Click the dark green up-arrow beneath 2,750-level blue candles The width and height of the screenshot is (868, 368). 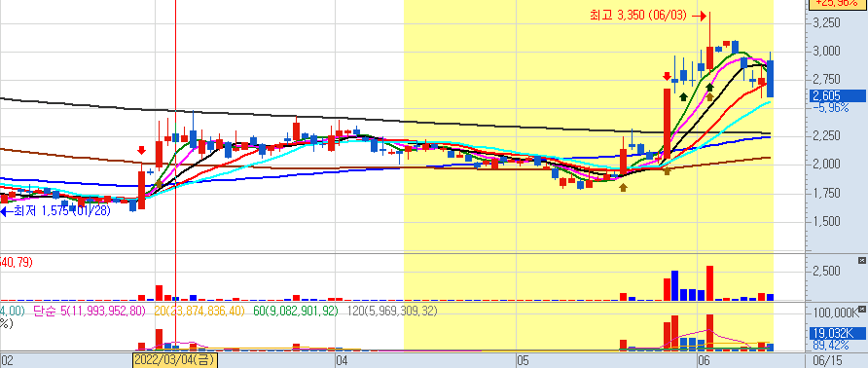click(x=684, y=96)
